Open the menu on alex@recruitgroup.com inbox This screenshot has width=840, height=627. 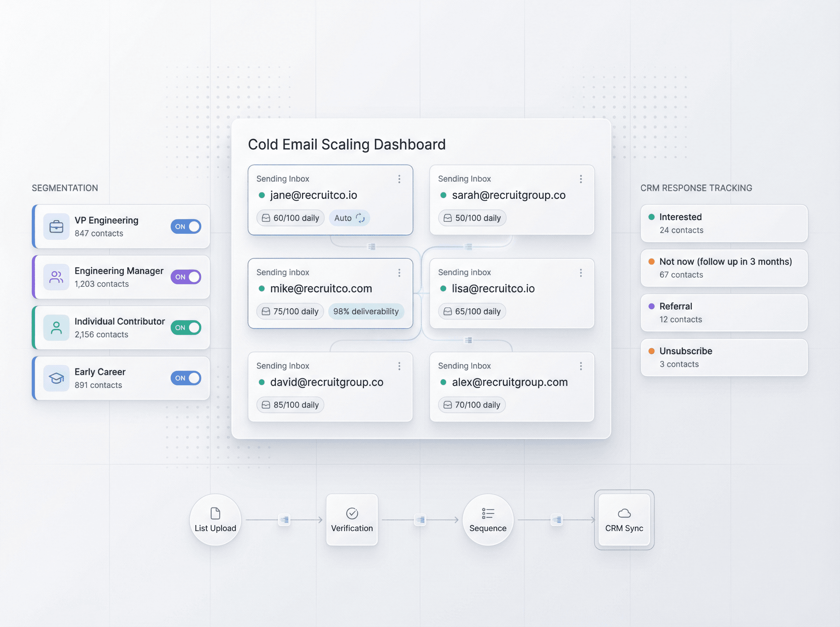pos(581,366)
